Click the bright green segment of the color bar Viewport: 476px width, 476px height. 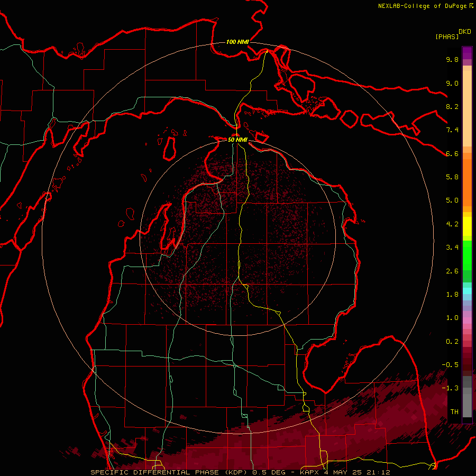pyautogui.click(x=467, y=255)
